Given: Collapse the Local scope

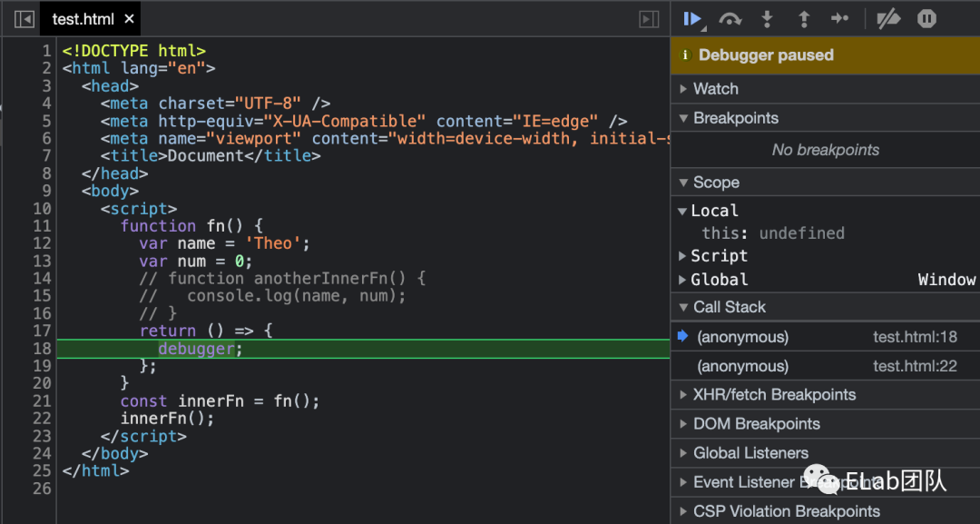Looking at the screenshot, I should [682, 212].
